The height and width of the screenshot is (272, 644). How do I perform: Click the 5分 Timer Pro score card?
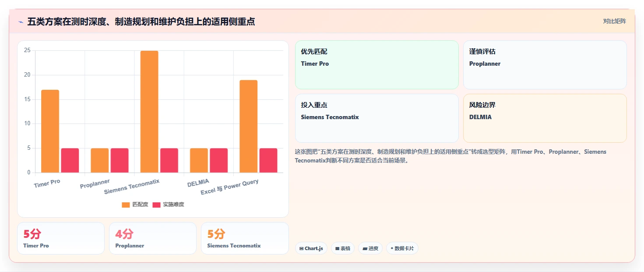(61, 238)
